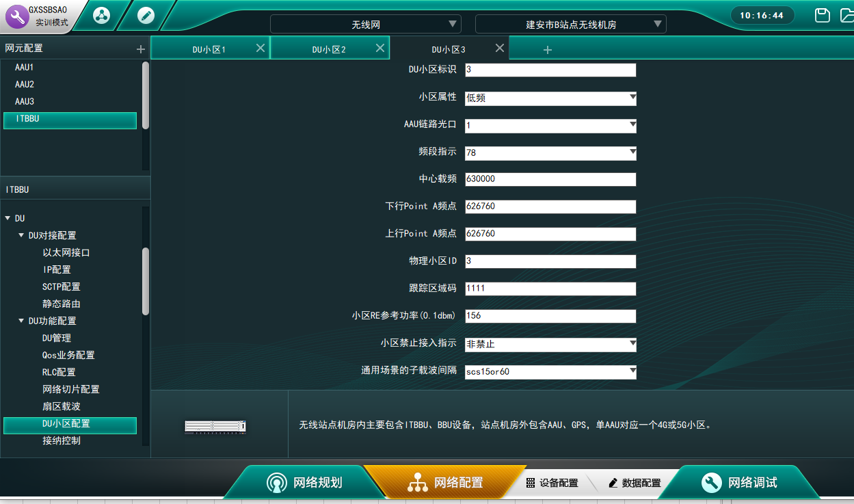Screen dimensions: 854x504
Task: Collapse the DU对接配置 tree node
Action: pos(21,235)
